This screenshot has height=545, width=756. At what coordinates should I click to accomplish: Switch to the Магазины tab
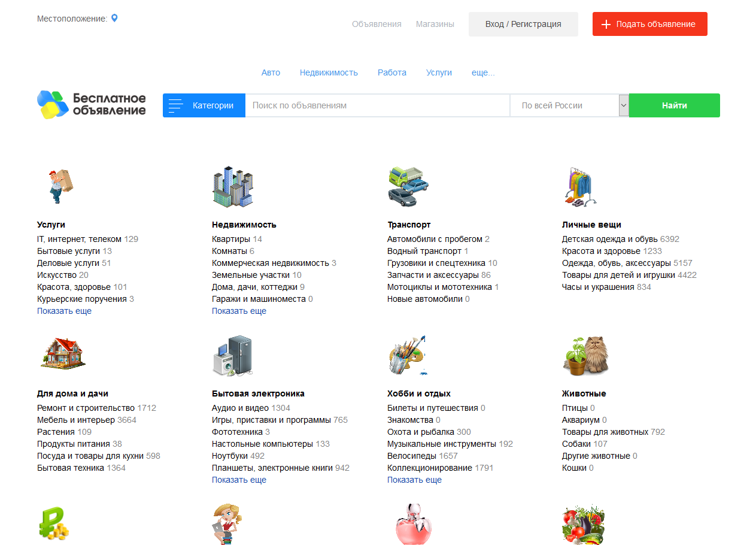coord(435,24)
